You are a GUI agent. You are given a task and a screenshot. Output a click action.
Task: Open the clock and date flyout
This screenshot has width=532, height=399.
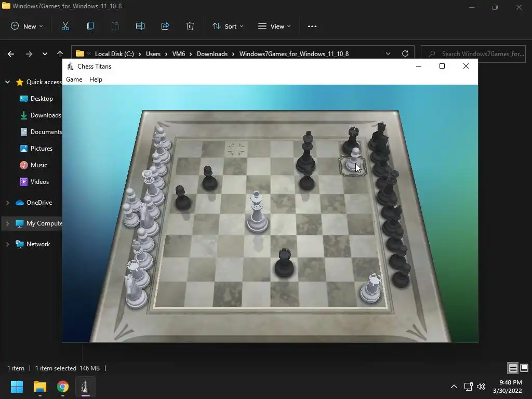coord(507,387)
